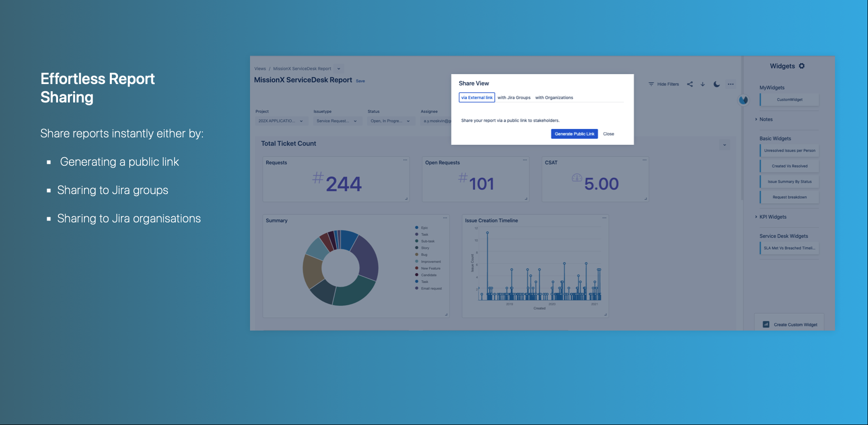The height and width of the screenshot is (425, 868).
Task: Close the Share View dialog
Action: tap(609, 134)
